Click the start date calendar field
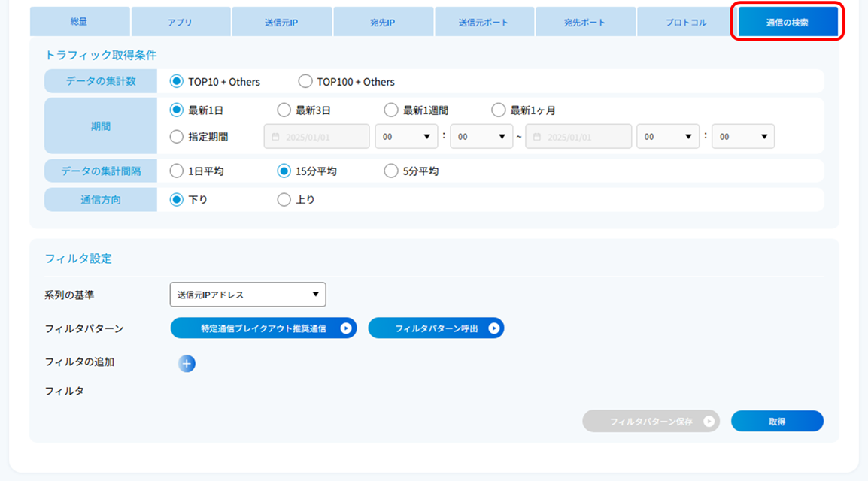The width and height of the screenshot is (868, 481). coord(317,137)
